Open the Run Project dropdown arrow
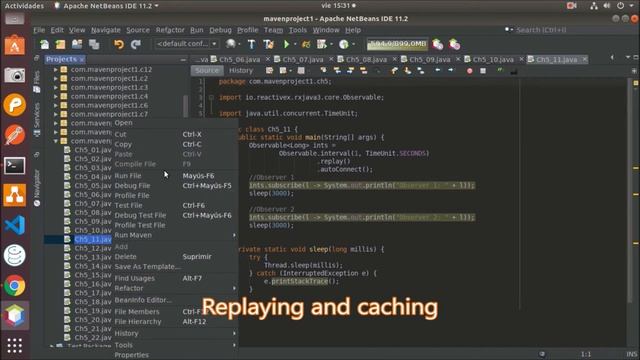This screenshot has width=640, height=360. tap(295, 44)
